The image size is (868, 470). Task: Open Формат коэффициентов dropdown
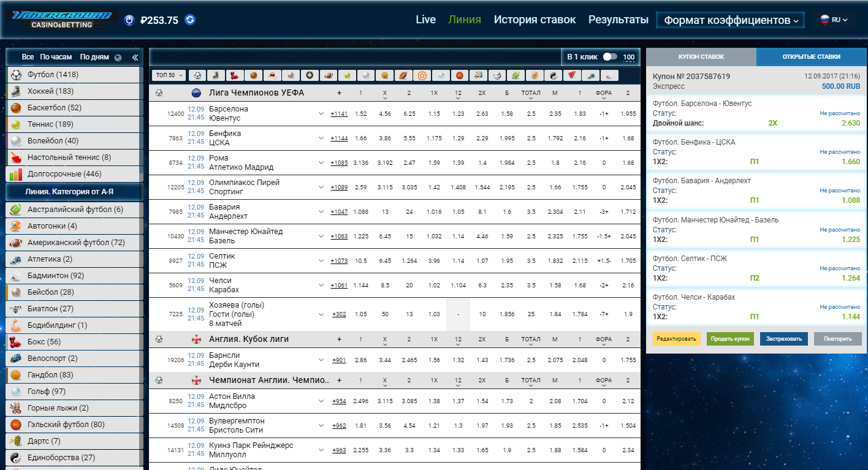tap(731, 20)
